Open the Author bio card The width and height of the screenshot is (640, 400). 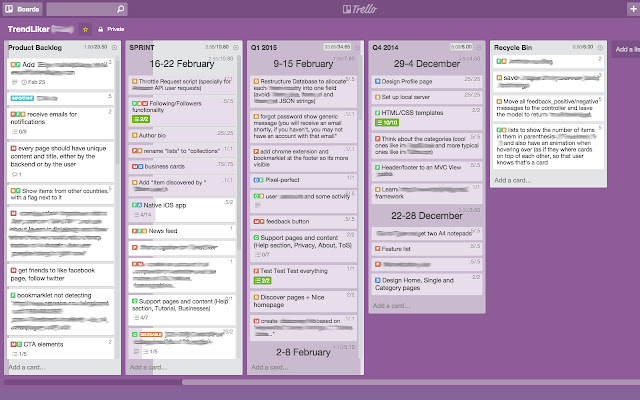182,135
